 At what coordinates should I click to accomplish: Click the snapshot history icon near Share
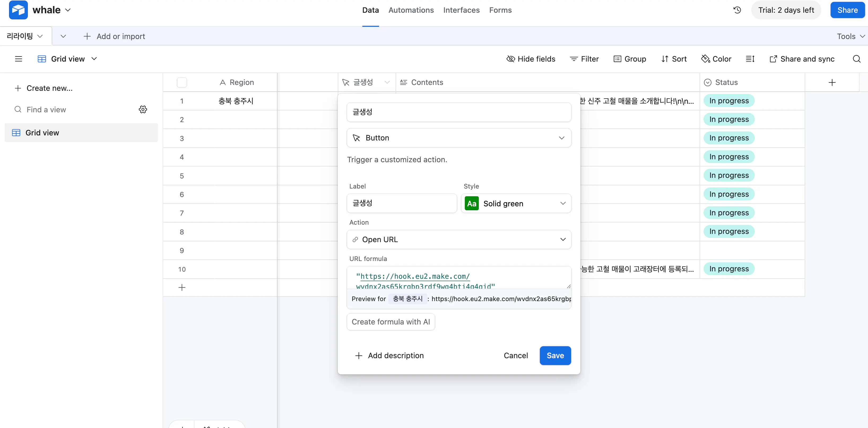point(737,10)
